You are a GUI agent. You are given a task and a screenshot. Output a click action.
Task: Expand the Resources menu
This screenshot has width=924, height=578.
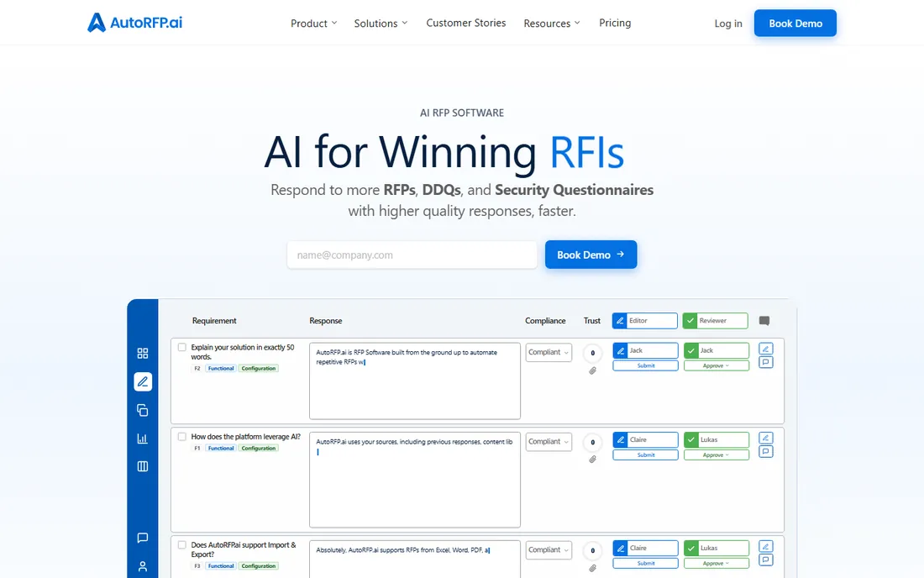point(552,23)
